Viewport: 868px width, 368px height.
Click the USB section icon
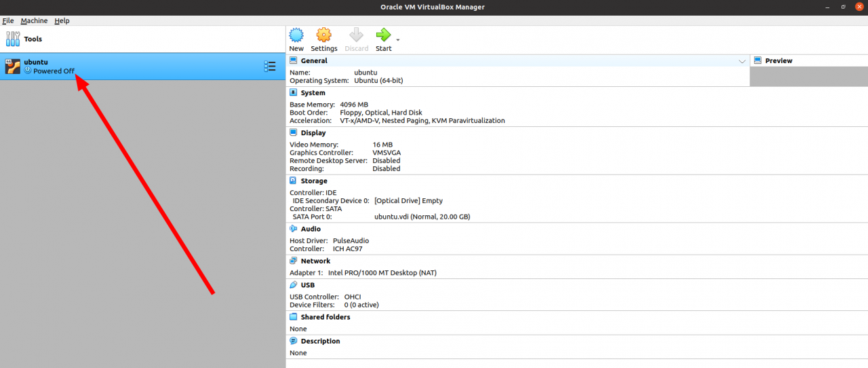click(x=294, y=285)
